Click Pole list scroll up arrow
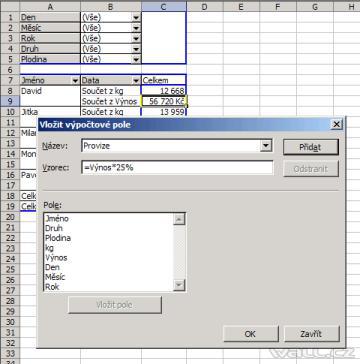The height and width of the screenshot is (364, 360). [x=179, y=219]
